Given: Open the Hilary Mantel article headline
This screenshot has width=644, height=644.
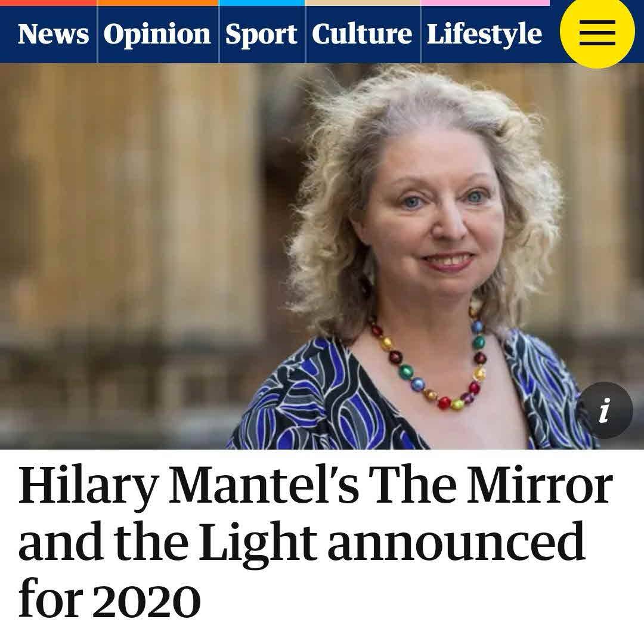Looking at the screenshot, I should tap(315, 542).
